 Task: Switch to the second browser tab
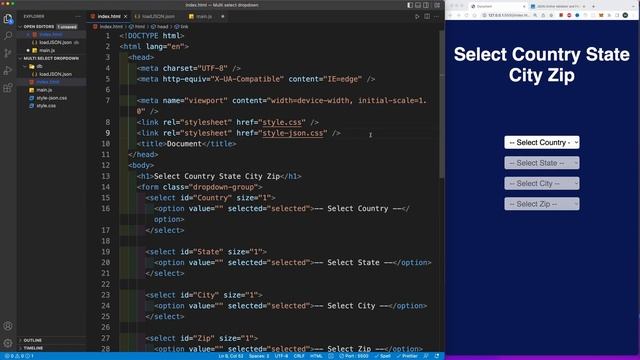click(557, 7)
